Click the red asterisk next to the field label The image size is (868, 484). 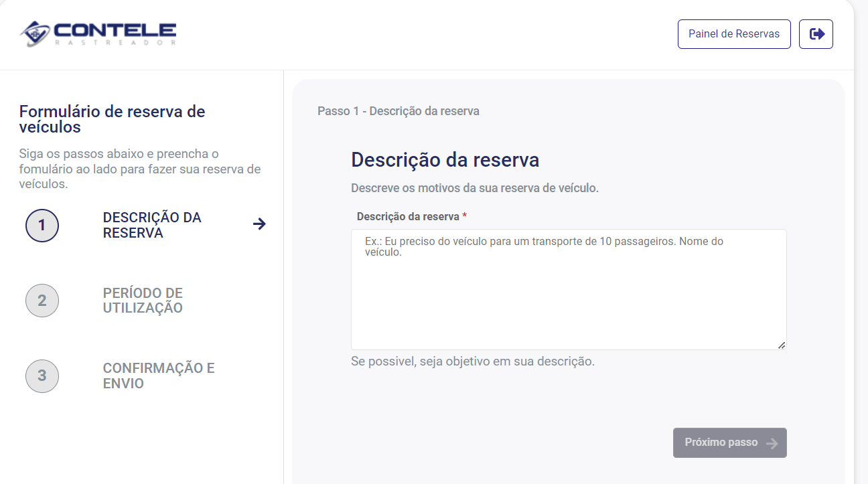click(x=465, y=216)
